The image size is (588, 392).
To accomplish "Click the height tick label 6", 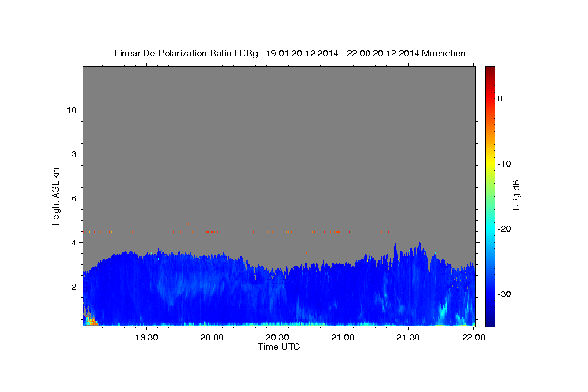I will (x=74, y=198).
